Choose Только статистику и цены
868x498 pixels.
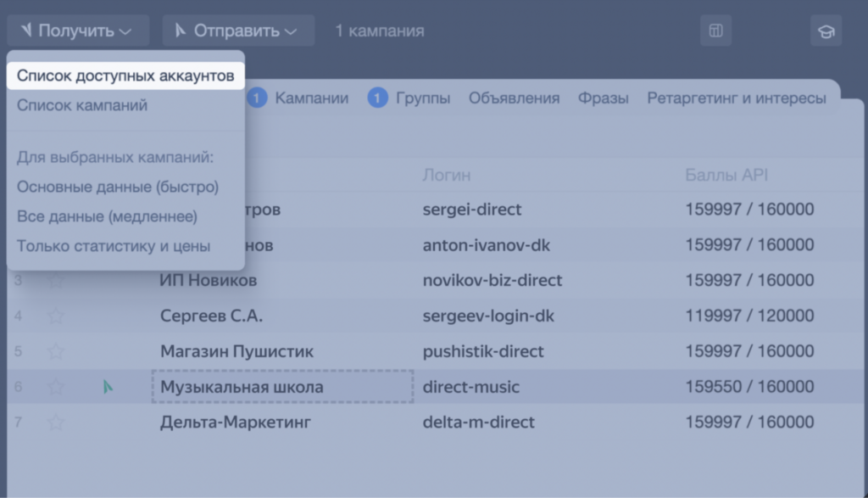(114, 246)
